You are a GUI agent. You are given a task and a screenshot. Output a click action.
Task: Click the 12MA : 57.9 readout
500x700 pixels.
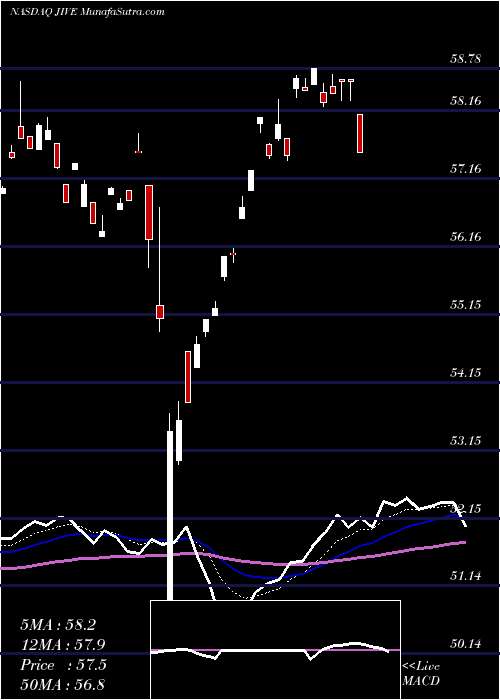63,645
